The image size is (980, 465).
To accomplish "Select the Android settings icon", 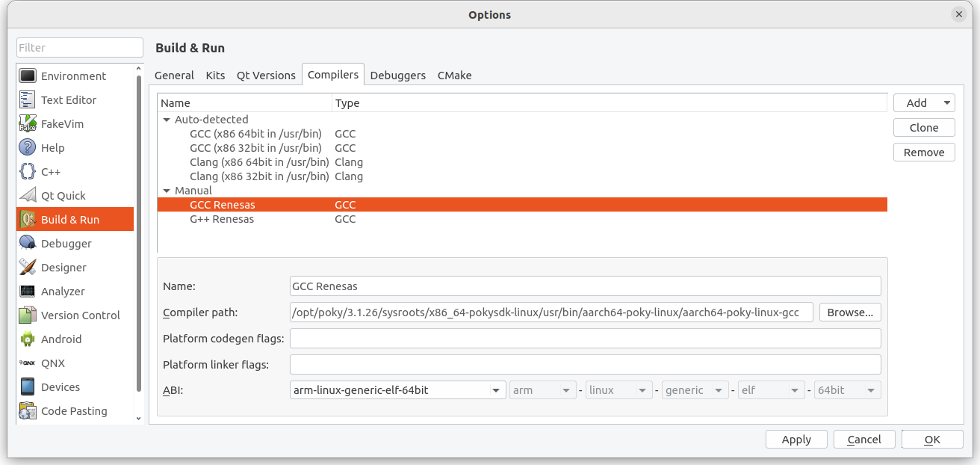I will 60,339.
